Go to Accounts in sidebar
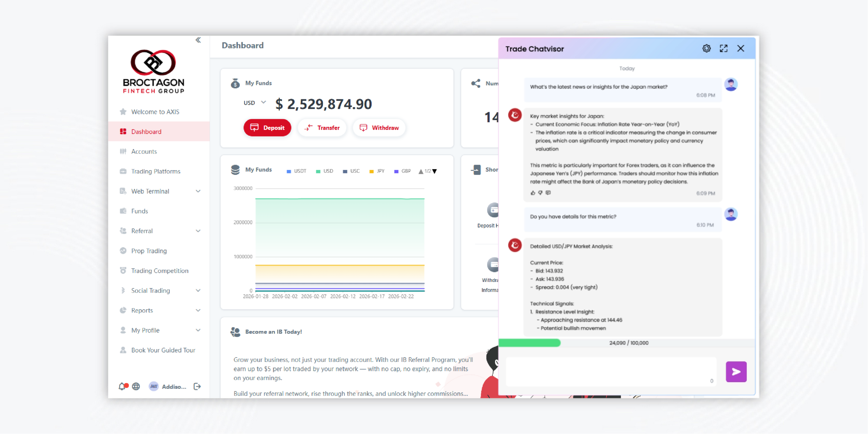The image size is (868, 434). coord(144,151)
